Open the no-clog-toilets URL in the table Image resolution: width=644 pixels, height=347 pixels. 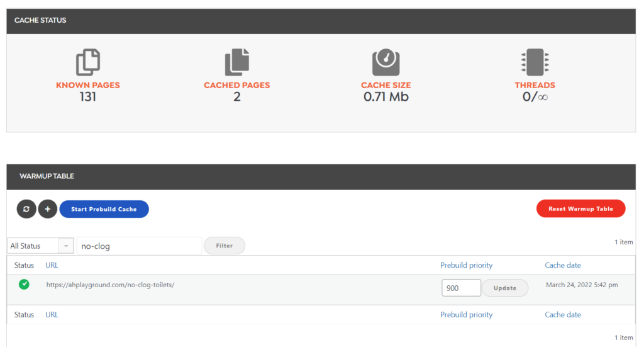110,285
